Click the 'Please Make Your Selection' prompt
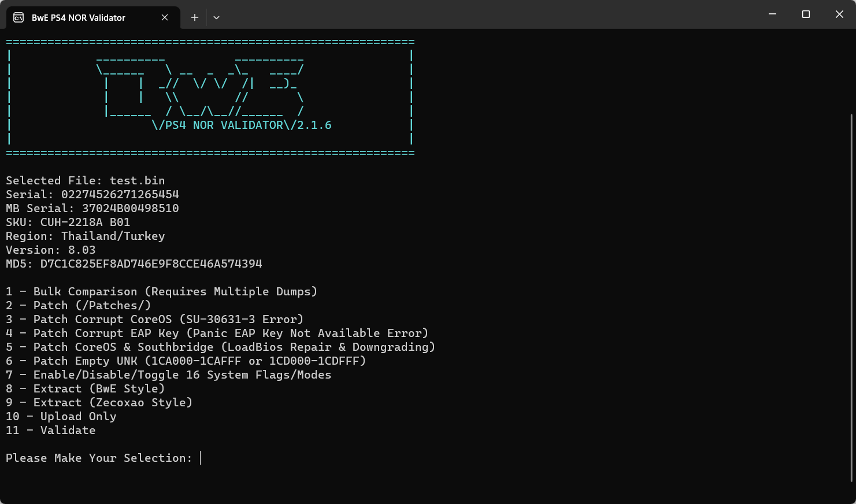 pyautogui.click(x=99, y=458)
